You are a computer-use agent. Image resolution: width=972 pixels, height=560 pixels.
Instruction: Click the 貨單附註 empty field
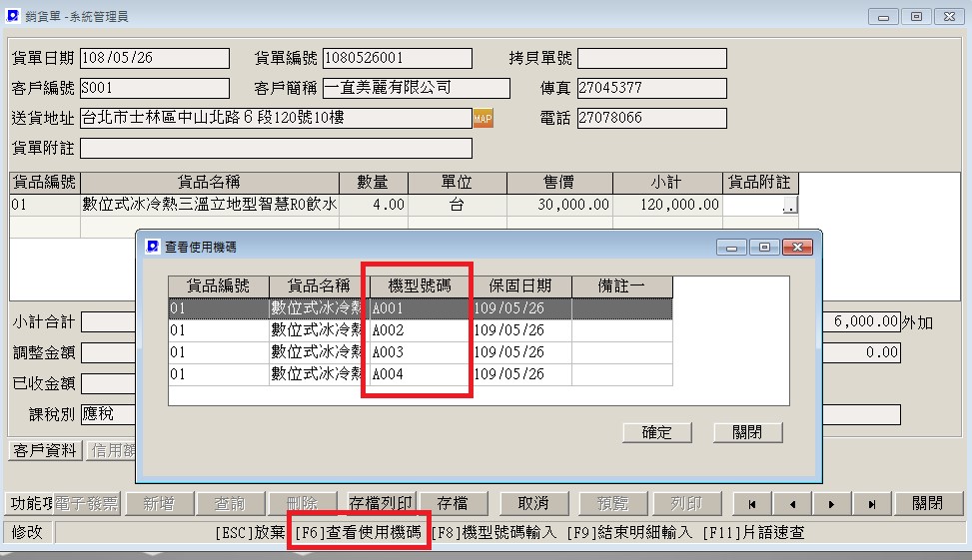coord(276,148)
